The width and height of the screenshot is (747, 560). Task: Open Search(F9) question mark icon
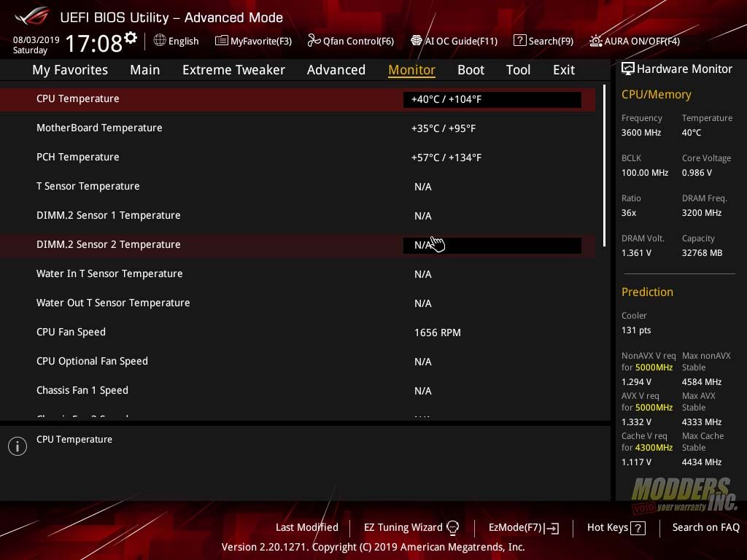[519, 41]
